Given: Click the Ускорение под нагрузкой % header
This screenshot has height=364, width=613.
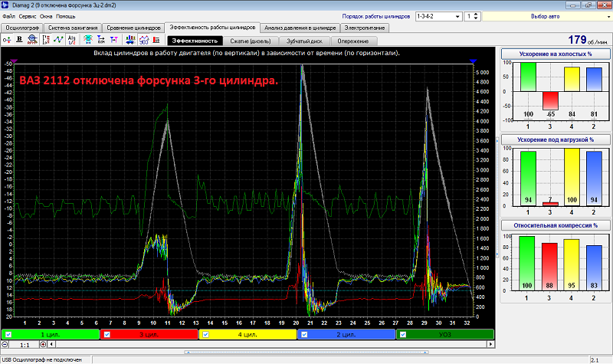Looking at the screenshot, I should pyautogui.click(x=556, y=139).
